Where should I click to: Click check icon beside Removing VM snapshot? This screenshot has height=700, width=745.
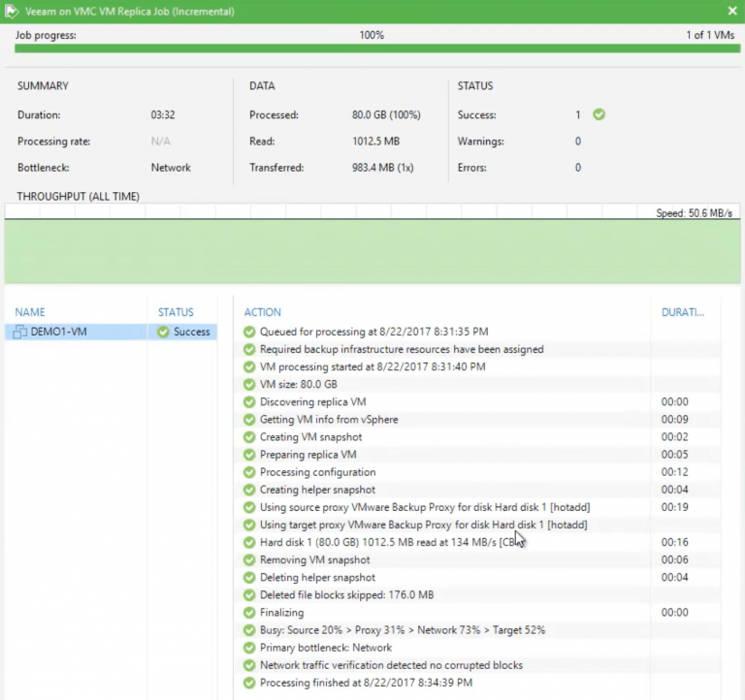tap(249, 560)
